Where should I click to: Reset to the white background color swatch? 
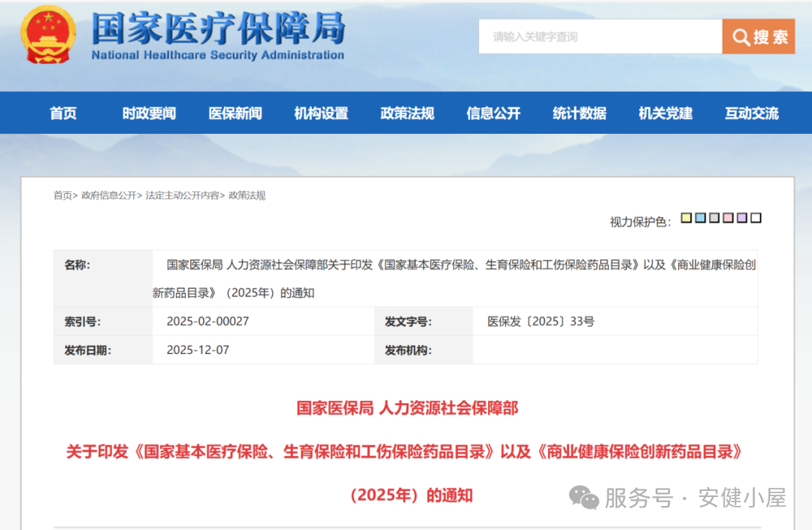756,218
